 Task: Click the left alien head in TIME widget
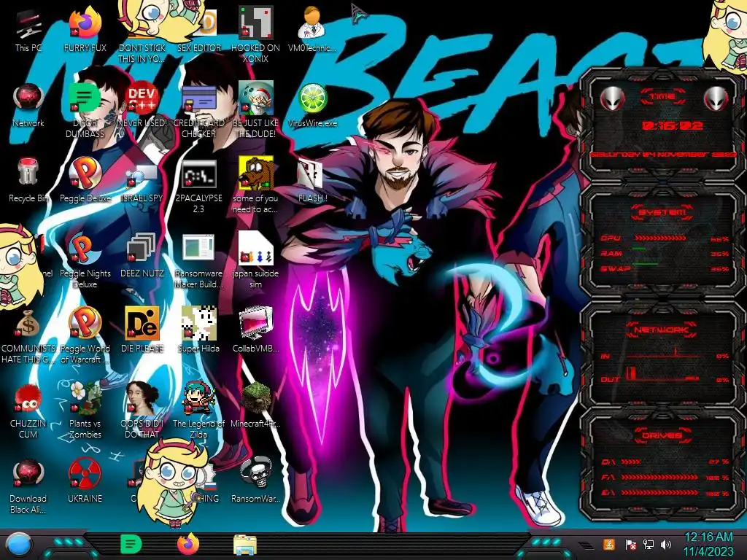[612, 99]
